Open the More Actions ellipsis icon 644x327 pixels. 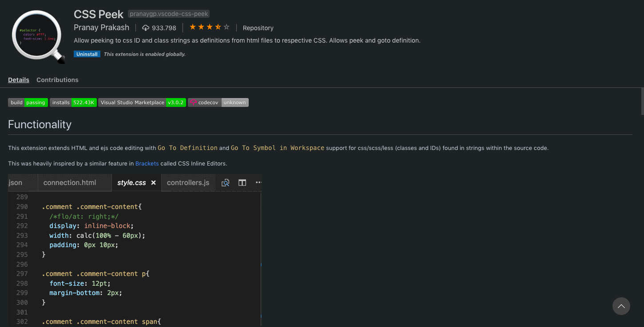tap(258, 182)
